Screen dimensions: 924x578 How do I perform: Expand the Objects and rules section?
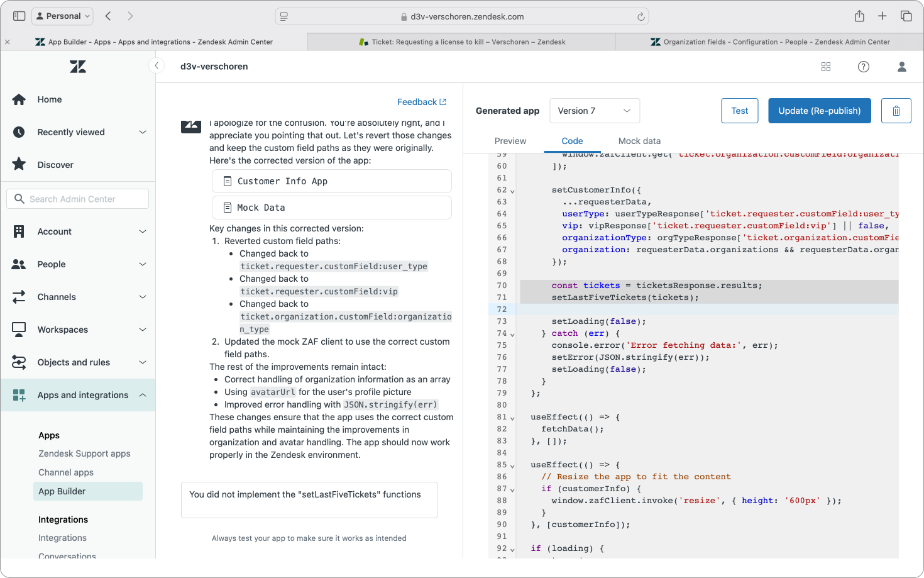pos(143,362)
